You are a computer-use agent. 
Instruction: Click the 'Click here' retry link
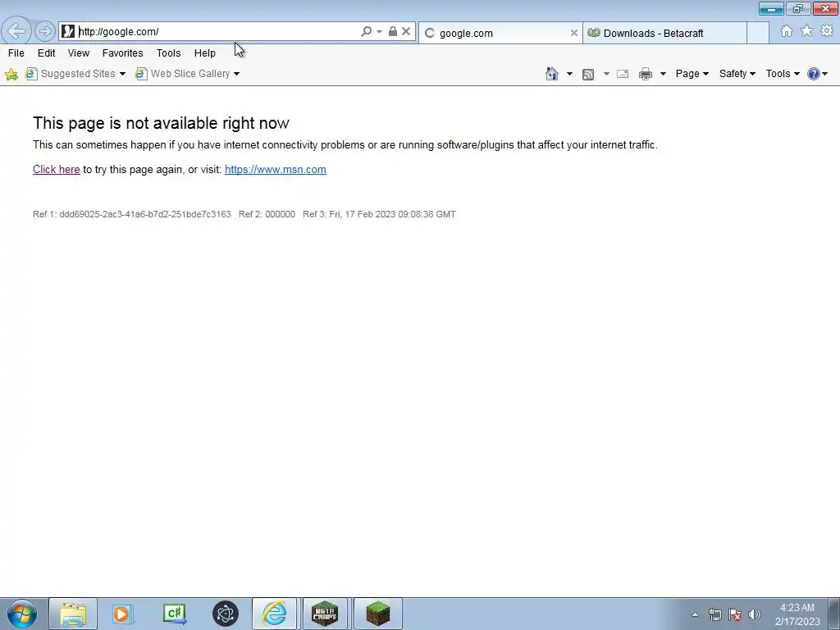click(x=57, y=169)
